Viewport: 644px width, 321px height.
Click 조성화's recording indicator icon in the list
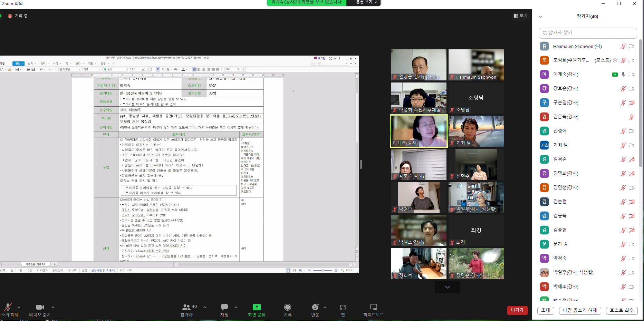pyautogui.click(x=615, y=60)
